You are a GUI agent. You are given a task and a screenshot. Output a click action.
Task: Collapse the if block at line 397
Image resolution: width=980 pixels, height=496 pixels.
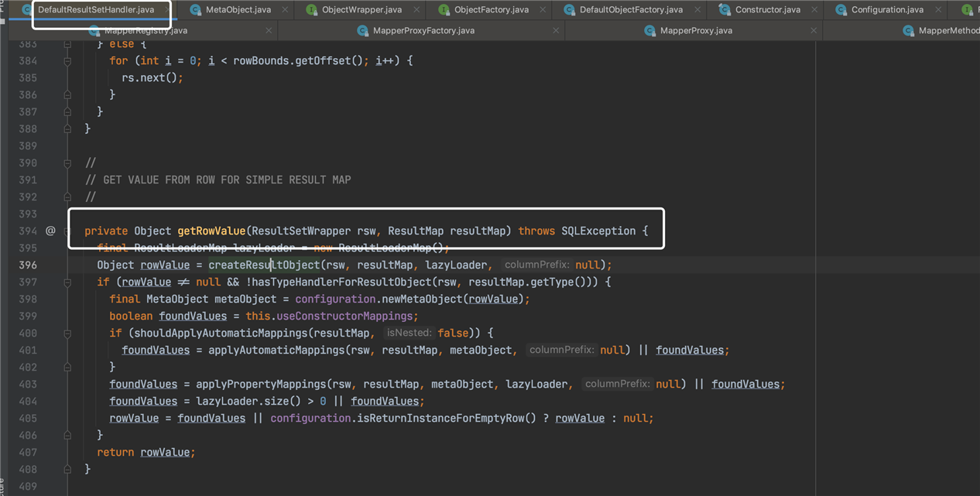[67, 282]
